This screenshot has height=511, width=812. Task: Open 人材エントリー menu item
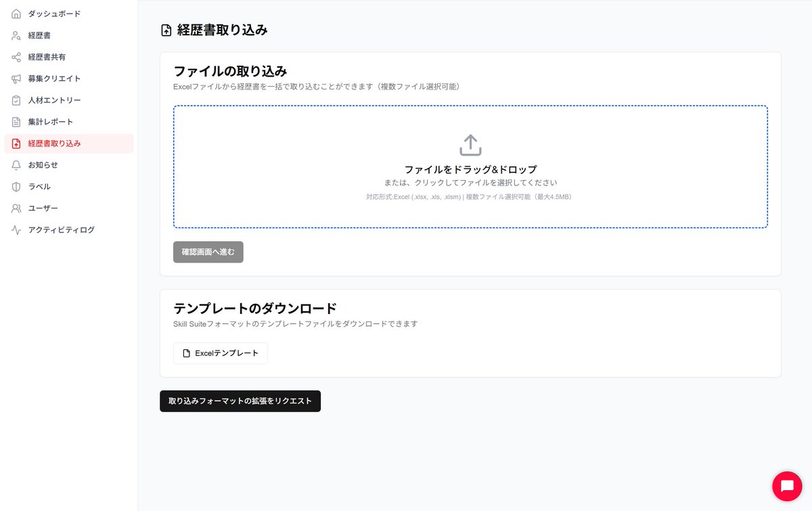[x=69, y=100]
